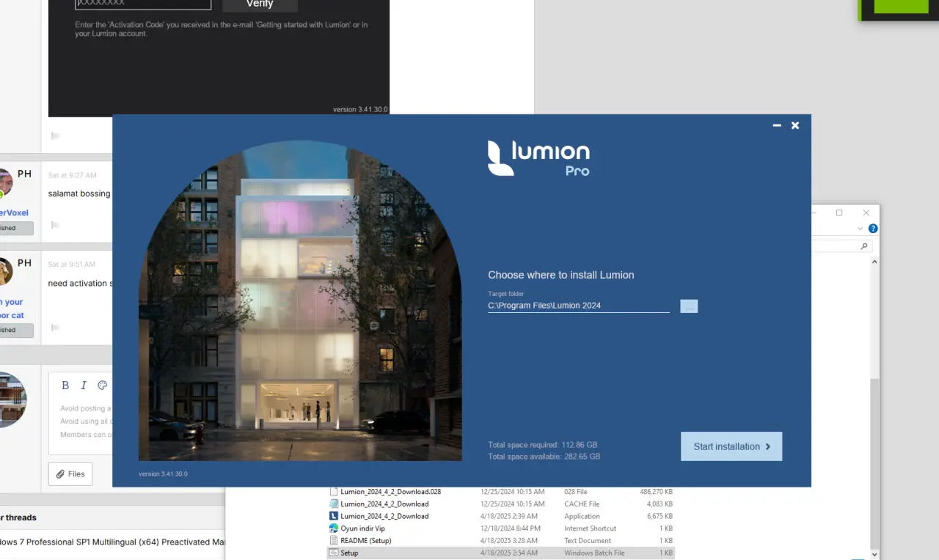The height and width of the screenshot is (560, 939).
Task: Browse for target folder with the ellipsis button
Action: coord(689,306)
